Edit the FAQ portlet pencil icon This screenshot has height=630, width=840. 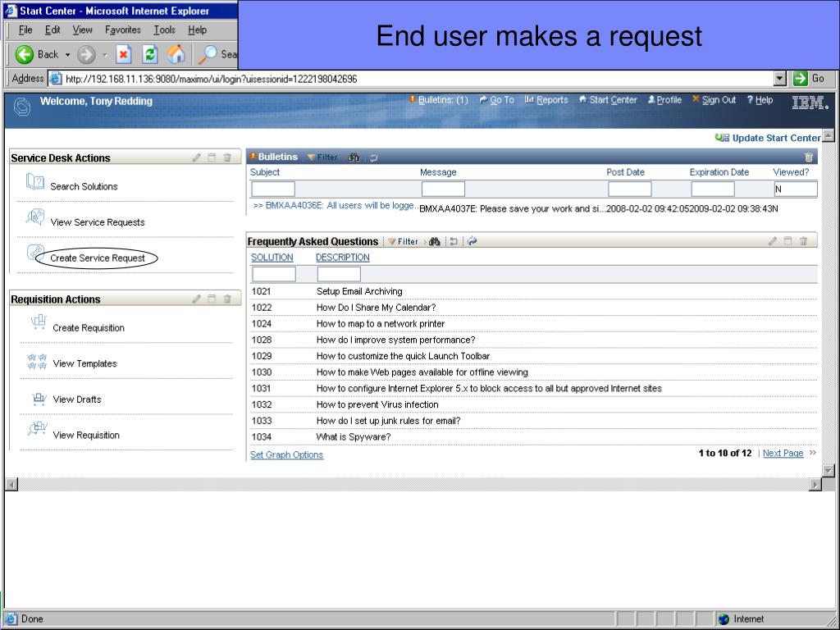pos(773,241)
